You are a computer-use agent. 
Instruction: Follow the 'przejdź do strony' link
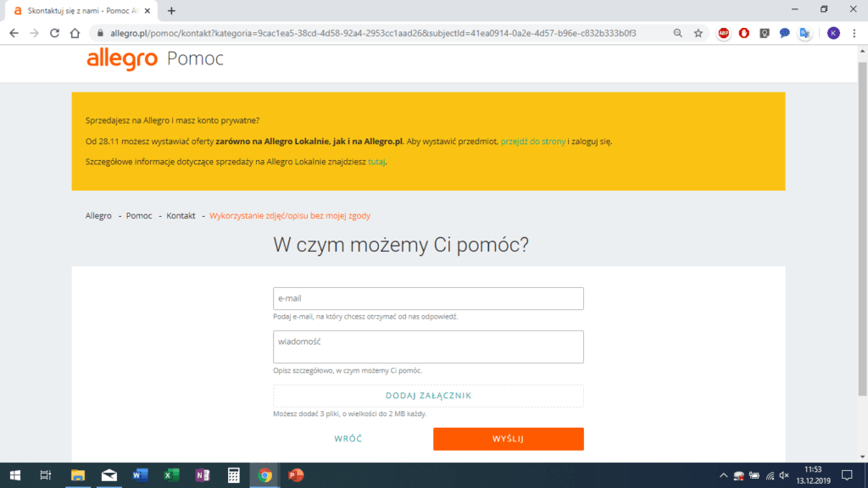click(x=532, y=141)
